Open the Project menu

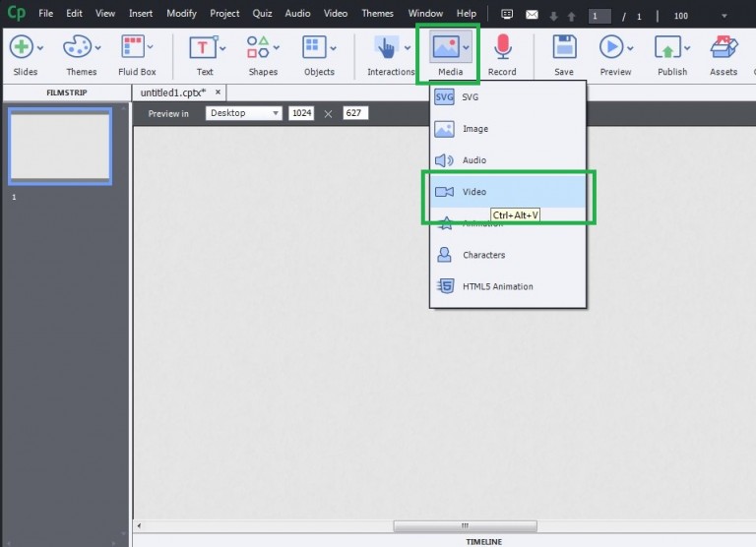[x=224, y=14]
